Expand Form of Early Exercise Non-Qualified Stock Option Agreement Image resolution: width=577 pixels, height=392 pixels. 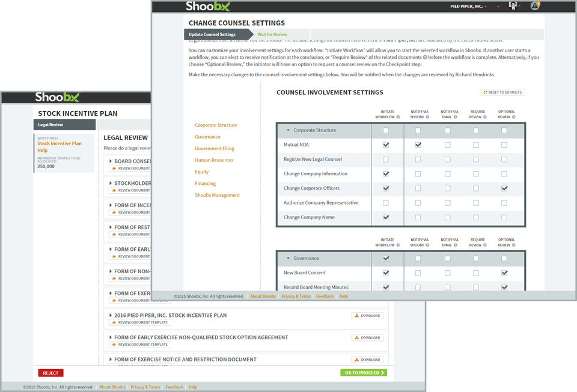(111, 337)
